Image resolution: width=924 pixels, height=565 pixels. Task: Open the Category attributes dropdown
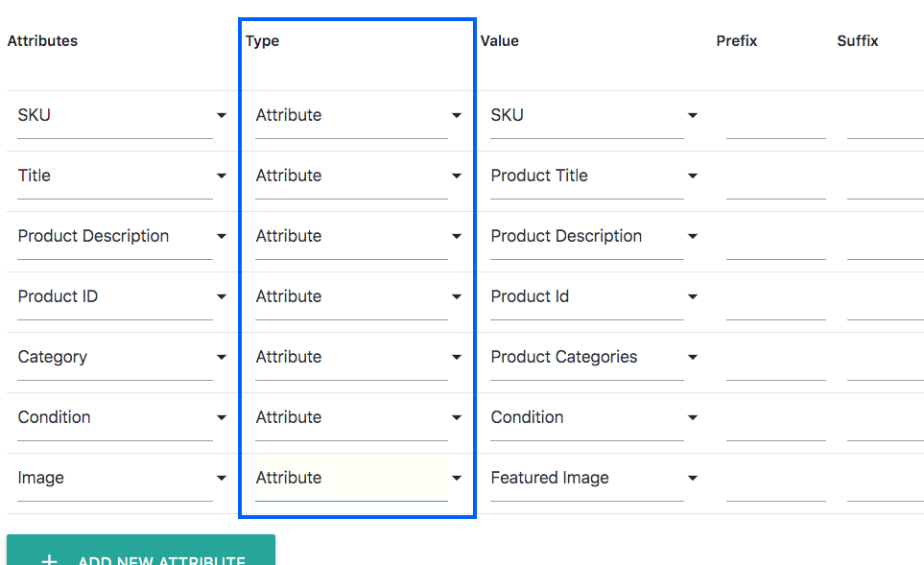click(x=122, y=357)
